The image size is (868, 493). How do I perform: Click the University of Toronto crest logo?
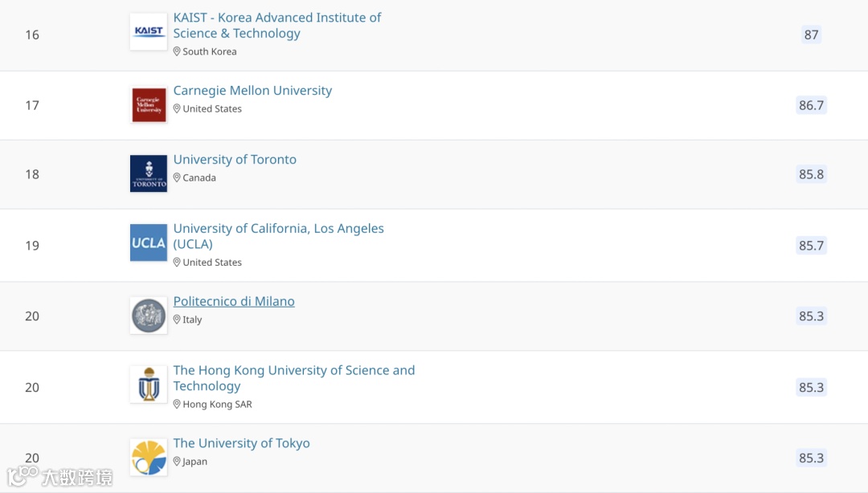(149, 173)
